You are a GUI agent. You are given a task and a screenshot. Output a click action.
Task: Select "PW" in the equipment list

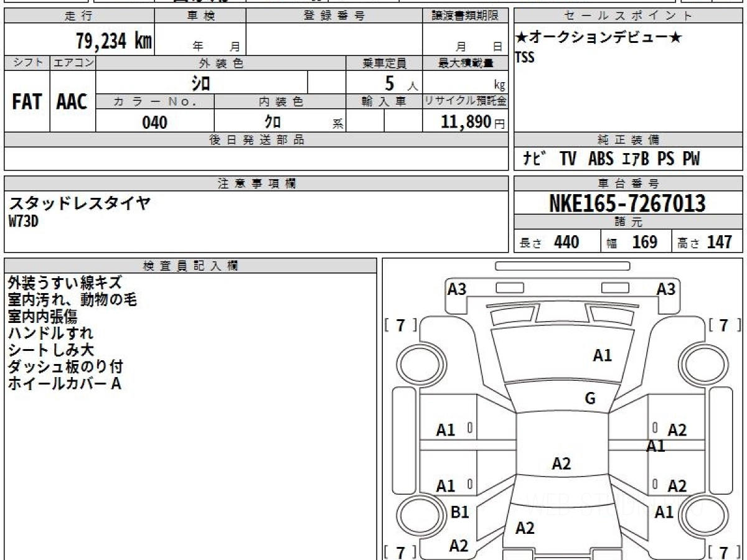point(691,159)
